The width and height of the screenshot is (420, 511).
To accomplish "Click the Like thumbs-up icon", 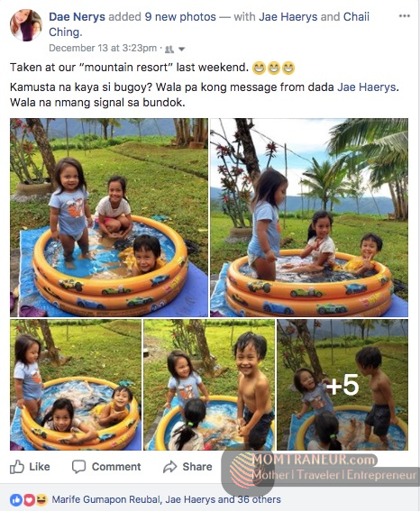I will coord(17,467).
